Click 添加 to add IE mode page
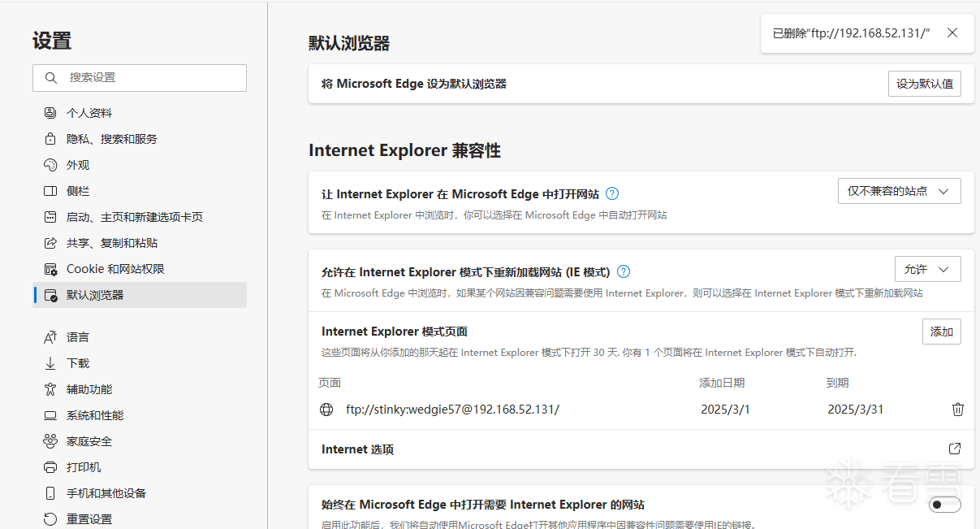Image resolution: width=980 pixels, height=529 pixels. tap(942, 332)
